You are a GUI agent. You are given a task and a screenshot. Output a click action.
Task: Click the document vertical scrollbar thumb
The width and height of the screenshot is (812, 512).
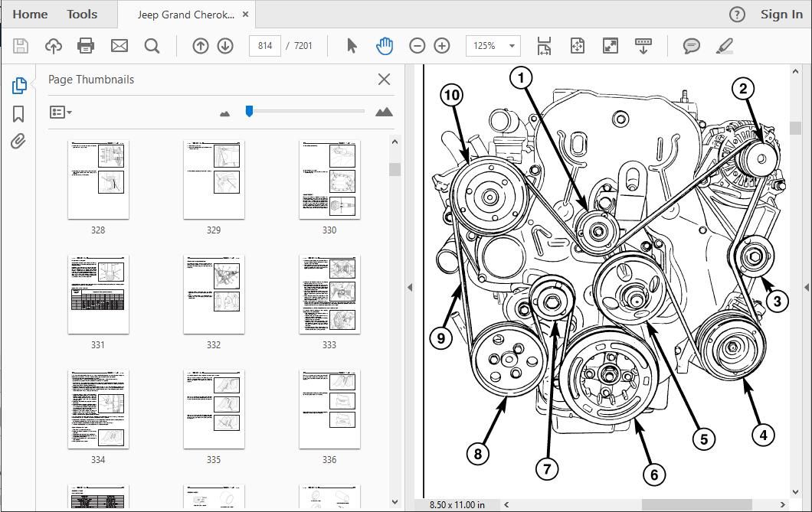[x=796, y=128]
